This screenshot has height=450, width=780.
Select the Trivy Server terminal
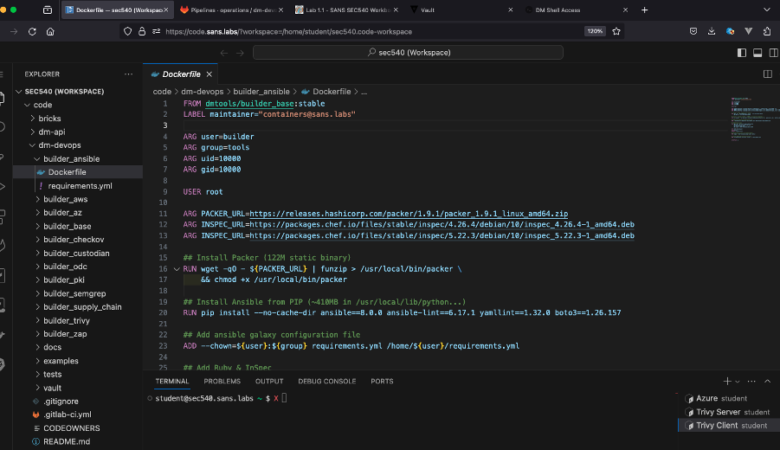(719, 412)
